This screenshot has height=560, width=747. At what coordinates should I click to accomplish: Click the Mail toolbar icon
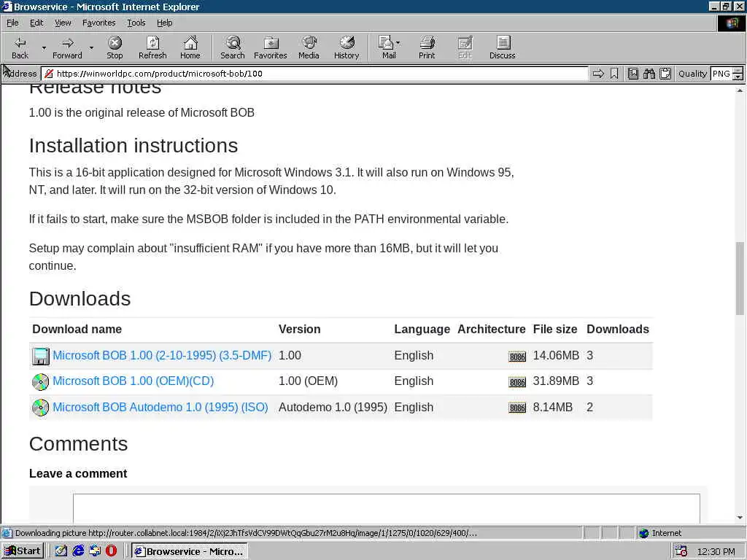(x=387, y=47)
